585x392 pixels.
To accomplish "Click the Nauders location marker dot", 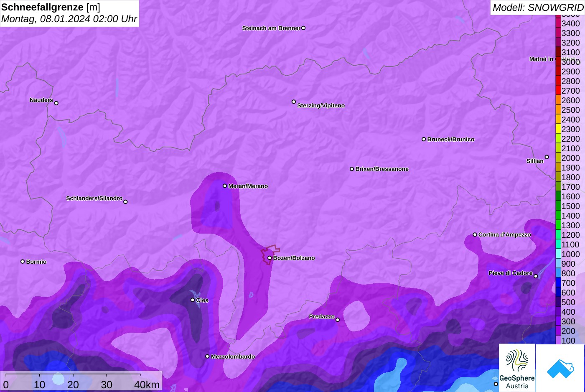I will tap(56, 103).
